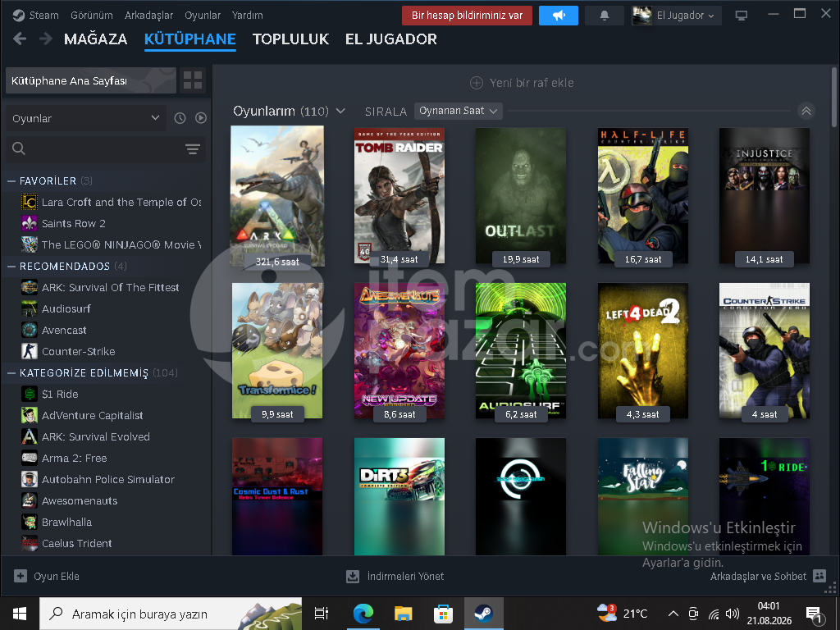This screenshot has width=840, height=630.
Task: Collapse the RECOMENDADOS category
Action: click(x=11, y=267)
